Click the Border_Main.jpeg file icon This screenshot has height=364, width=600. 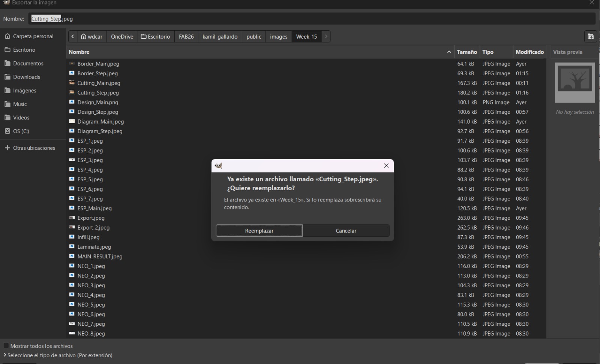point(72,64)
